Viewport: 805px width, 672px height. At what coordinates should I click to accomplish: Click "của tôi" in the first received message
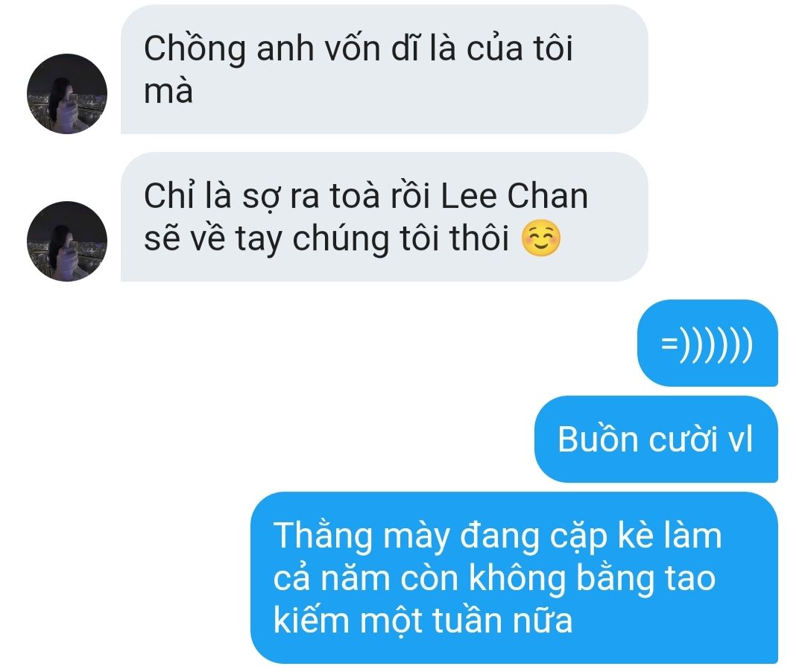pyautogui.click(x=520, y=48)
